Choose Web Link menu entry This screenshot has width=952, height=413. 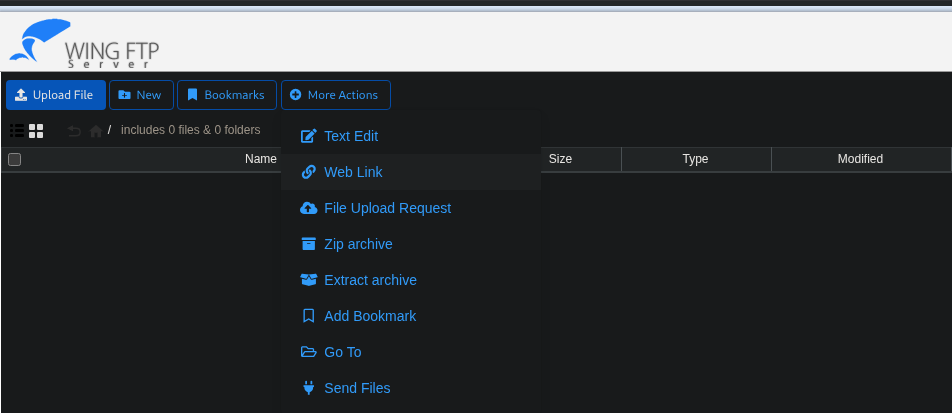click(x=410, y=172)
